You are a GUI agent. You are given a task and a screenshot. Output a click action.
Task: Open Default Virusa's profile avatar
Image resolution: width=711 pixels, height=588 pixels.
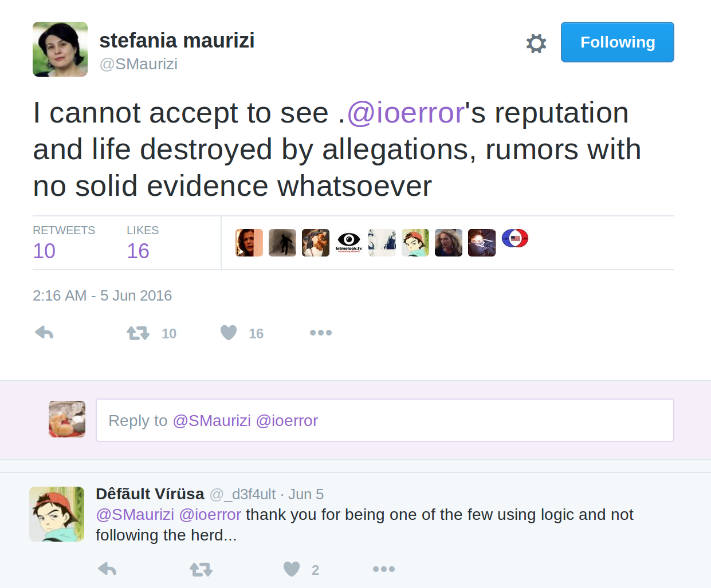point(57,514)
